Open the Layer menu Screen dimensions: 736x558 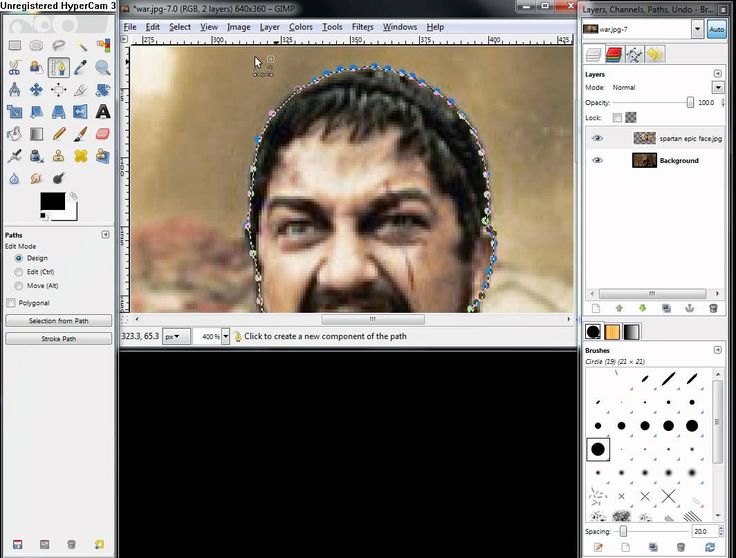269,27
